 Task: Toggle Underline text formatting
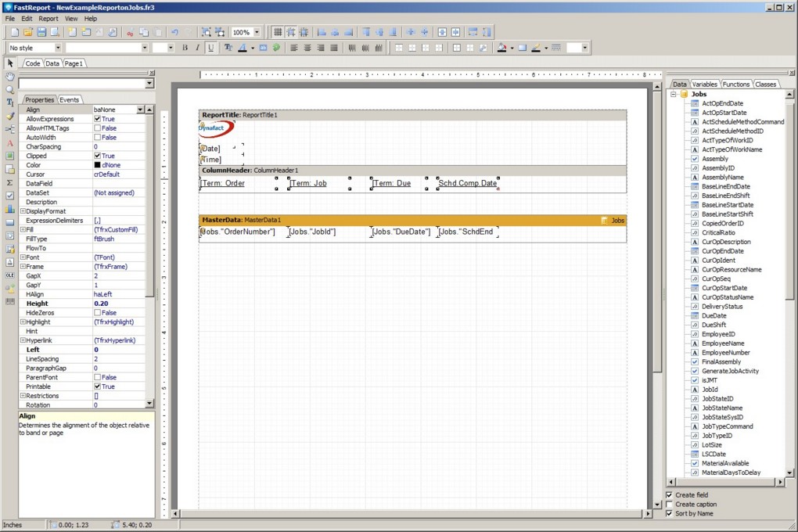pyautogui.click(x=210, y=48)
